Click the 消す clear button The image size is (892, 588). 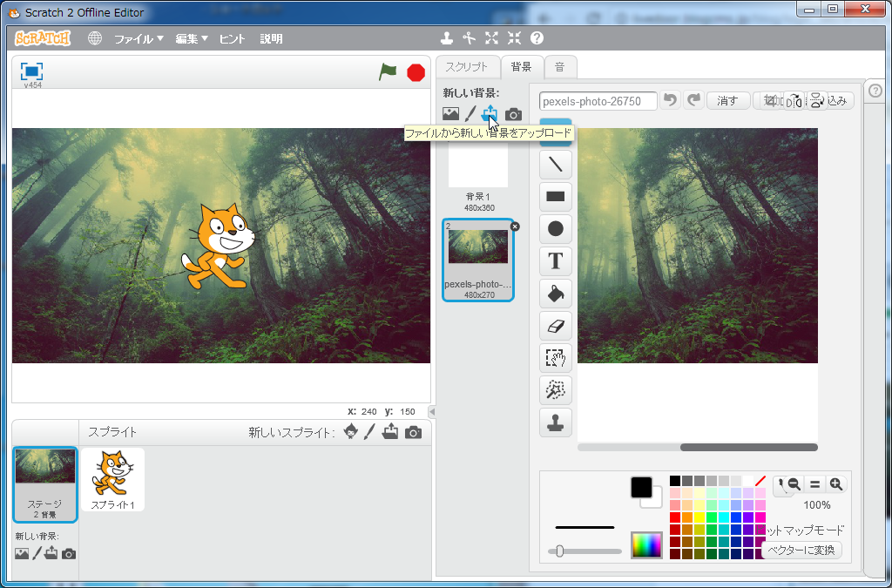727,101
